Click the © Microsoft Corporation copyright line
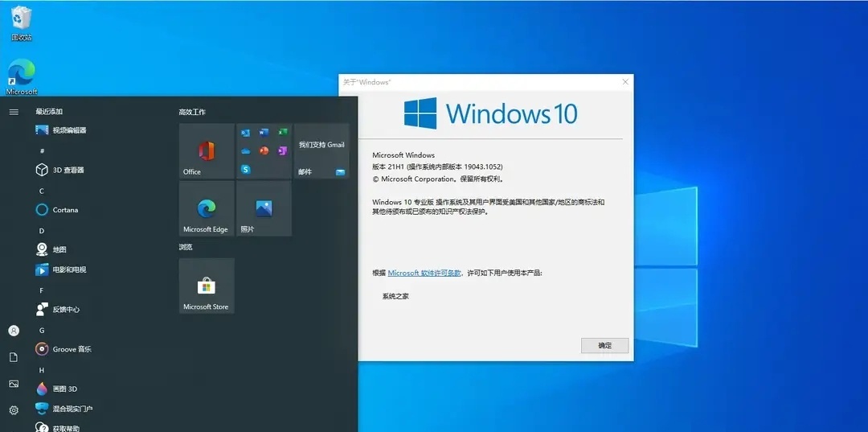This screenshot has height=432, width=868. click(438, 179)
